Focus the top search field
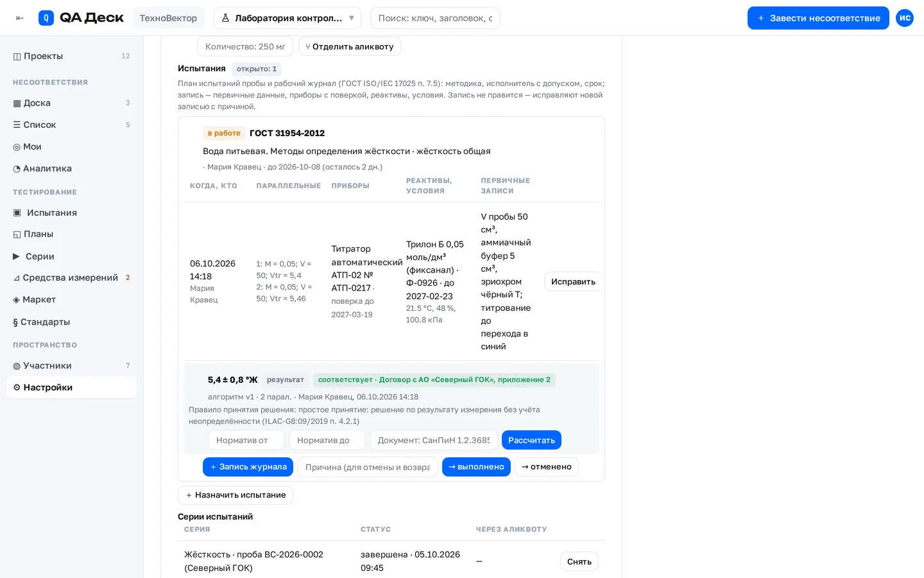 point(435,18)
